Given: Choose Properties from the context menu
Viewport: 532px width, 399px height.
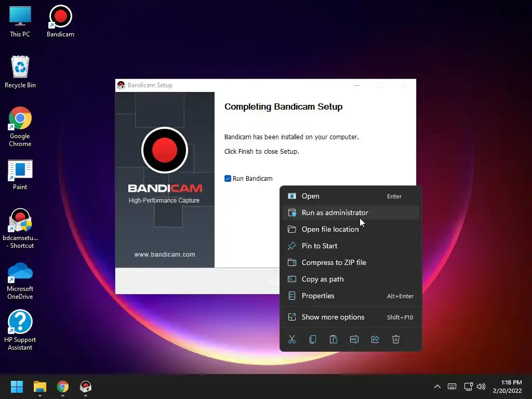Looking at the screenshot, I should 351,296.
